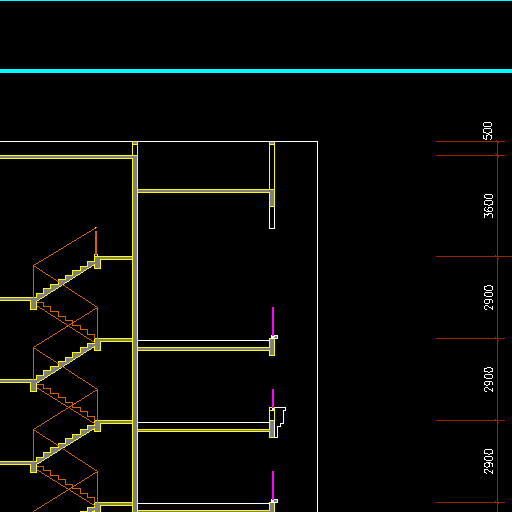Select the white floor line on uppermost slab
Screen dimensions: 512x512
point(203,340)
